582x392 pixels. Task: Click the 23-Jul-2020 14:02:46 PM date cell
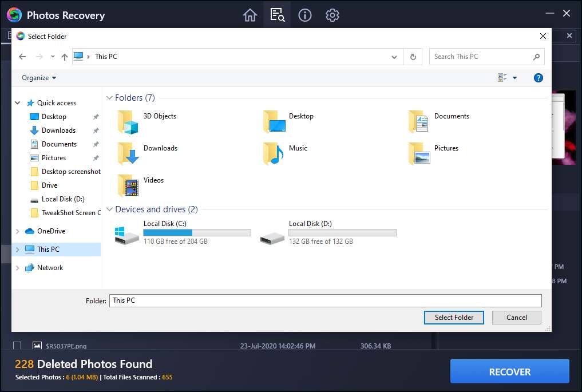tap(278, 346)
